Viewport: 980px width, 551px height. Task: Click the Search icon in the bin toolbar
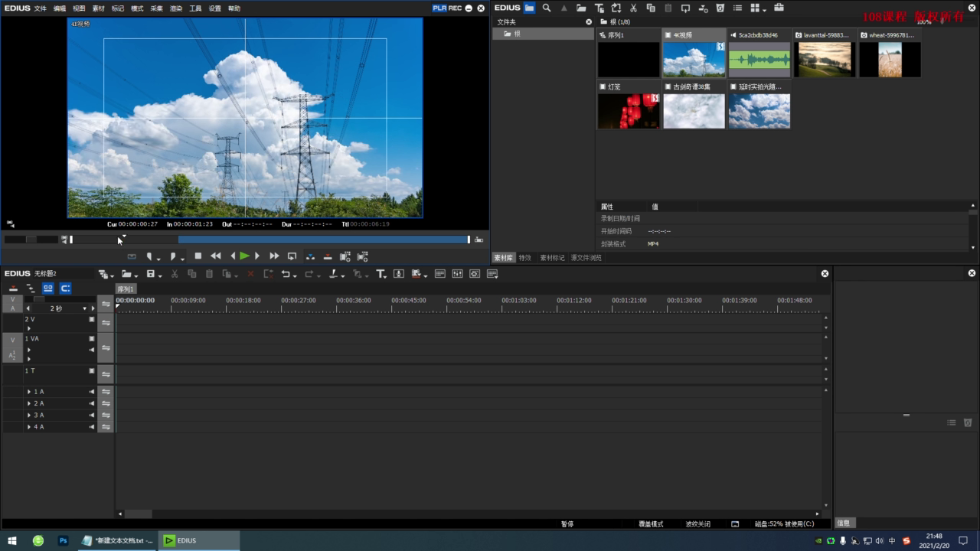point(547,8)
